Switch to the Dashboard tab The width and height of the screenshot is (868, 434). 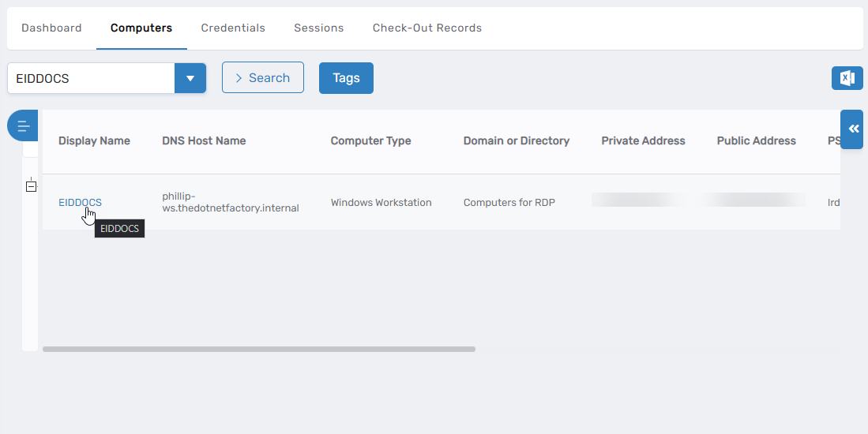coord(51,28)
